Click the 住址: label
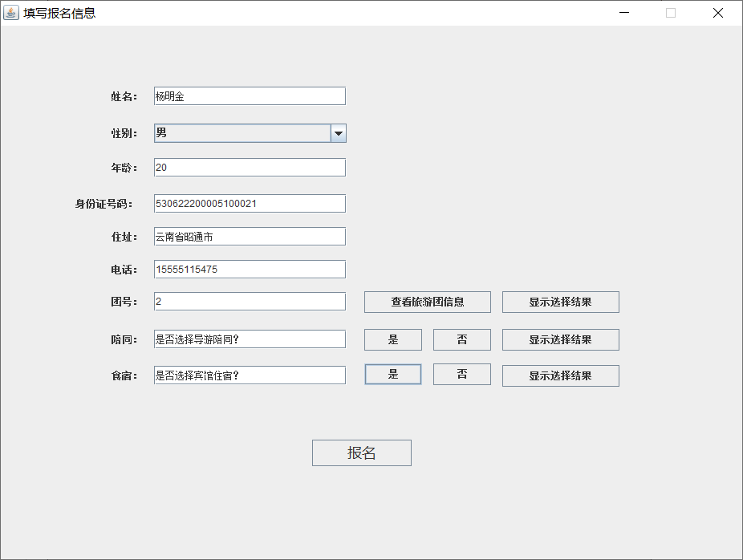743x560 pixels. [124, 237]
